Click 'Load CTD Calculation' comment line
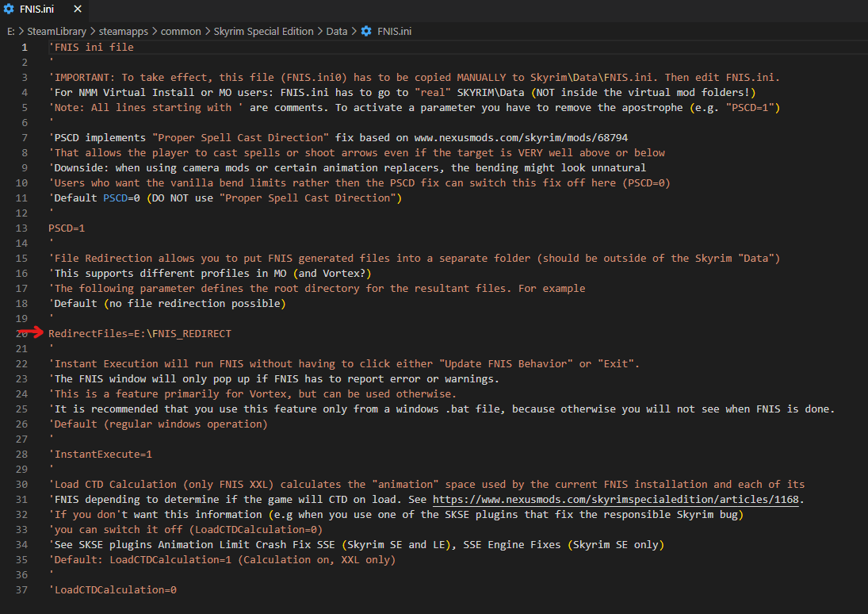 click(426, 485)
